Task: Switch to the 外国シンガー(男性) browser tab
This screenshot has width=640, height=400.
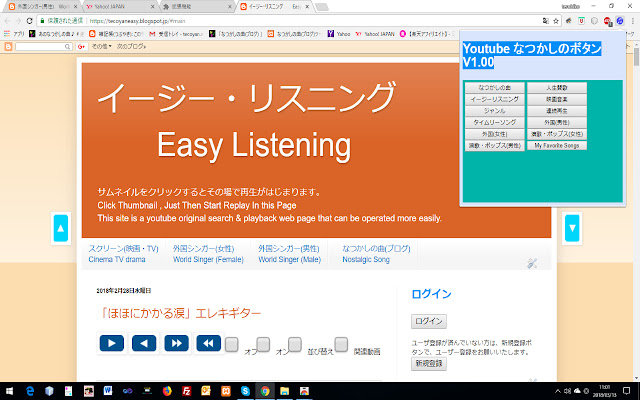Action: 42,7
